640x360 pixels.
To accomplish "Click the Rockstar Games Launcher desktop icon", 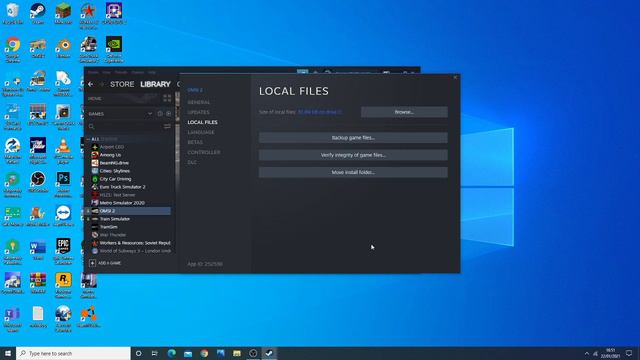I will 63,285.
